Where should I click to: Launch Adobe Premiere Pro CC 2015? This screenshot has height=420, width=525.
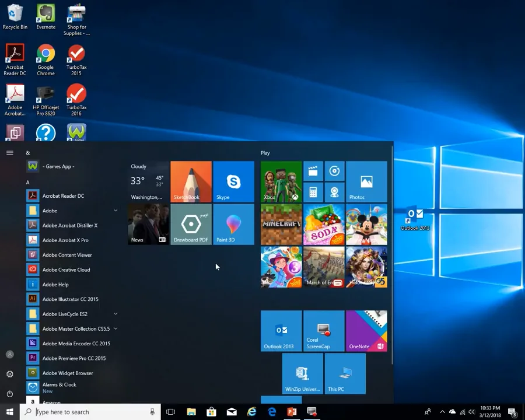[73, 358]
